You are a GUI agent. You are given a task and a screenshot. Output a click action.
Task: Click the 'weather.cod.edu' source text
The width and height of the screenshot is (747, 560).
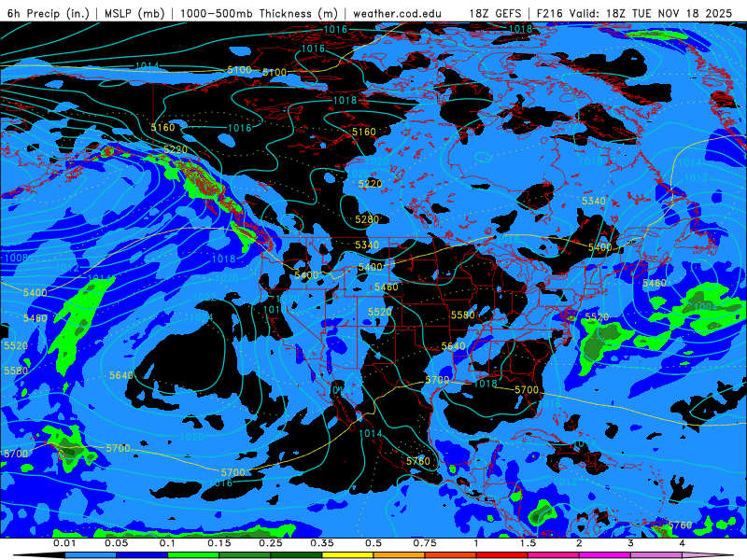[397, 13]
